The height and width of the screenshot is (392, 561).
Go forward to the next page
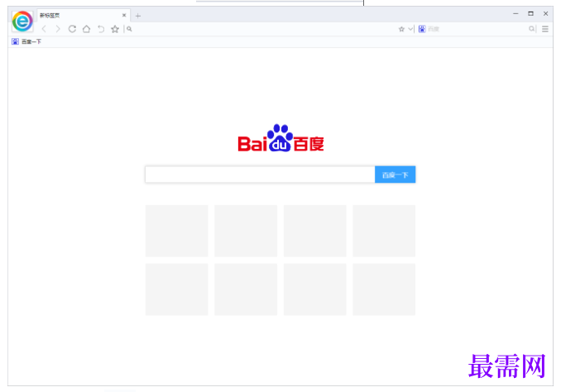(58, 29)
